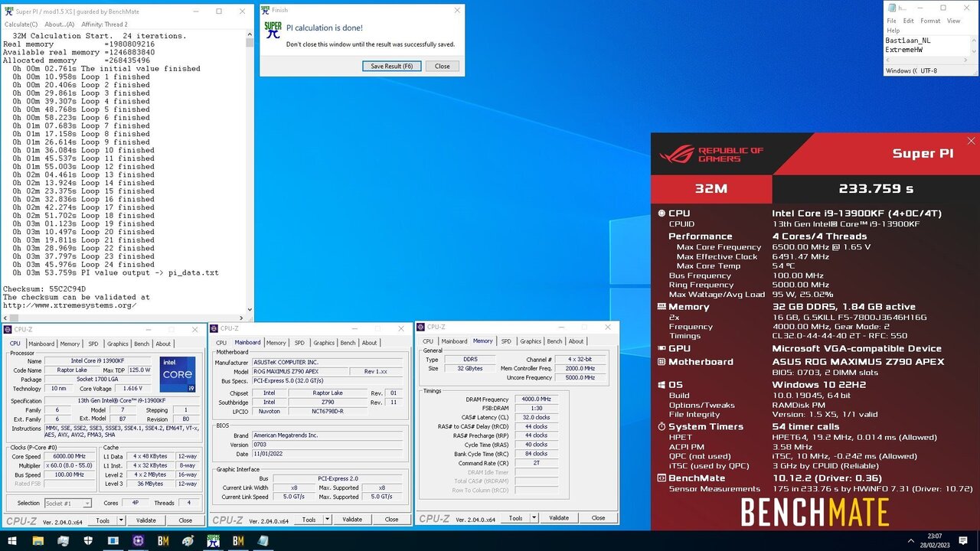The image size is (980, 551).
Task: Click the paint palette taskbar icon
Action: [188, 541]
